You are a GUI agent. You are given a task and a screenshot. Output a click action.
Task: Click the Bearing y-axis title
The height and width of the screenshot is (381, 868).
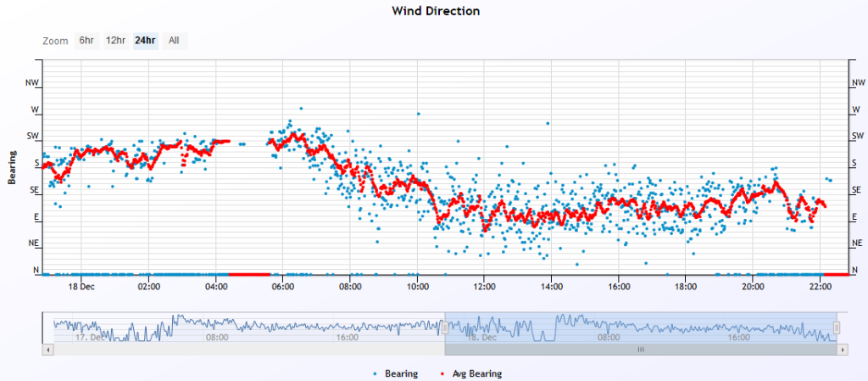pos(11,166)
